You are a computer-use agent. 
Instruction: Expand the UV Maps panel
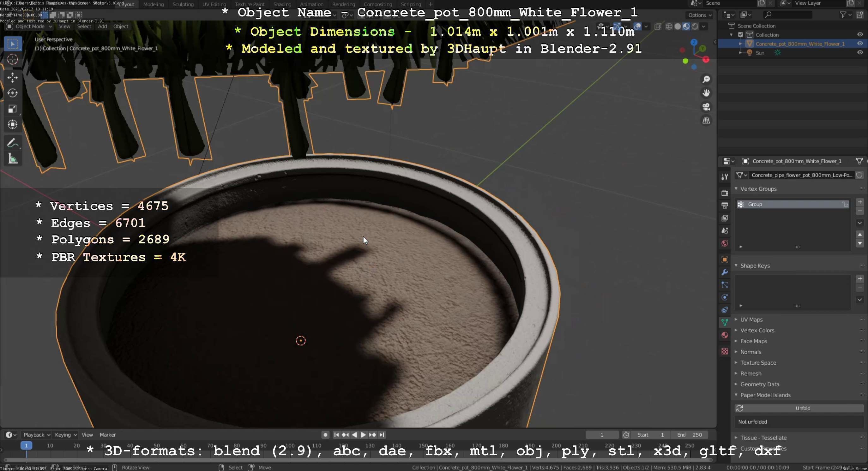751,319
